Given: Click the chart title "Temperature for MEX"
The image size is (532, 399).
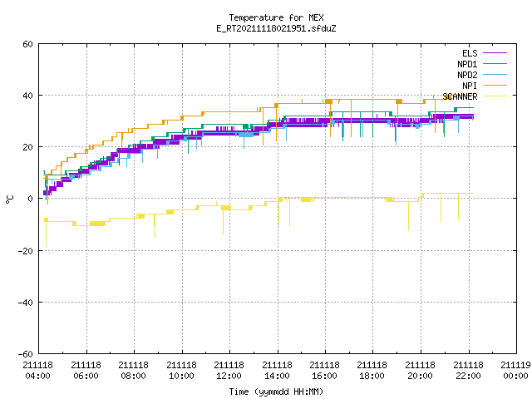Looking at the screenshot, I should coord(276,17).
